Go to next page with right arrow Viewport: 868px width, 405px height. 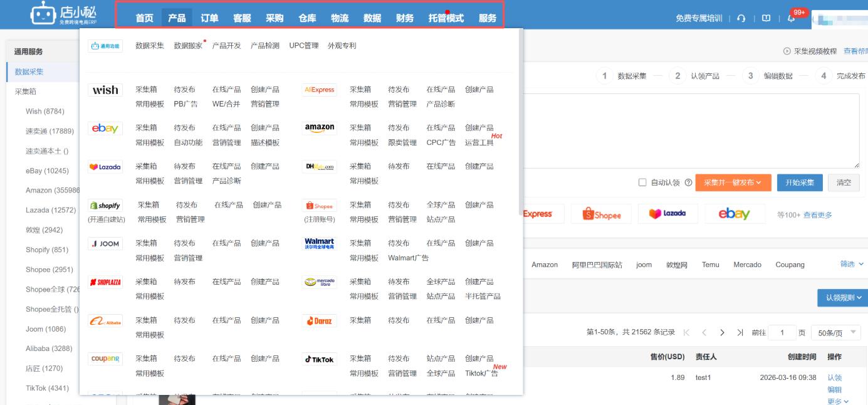(x=722, y=332)
